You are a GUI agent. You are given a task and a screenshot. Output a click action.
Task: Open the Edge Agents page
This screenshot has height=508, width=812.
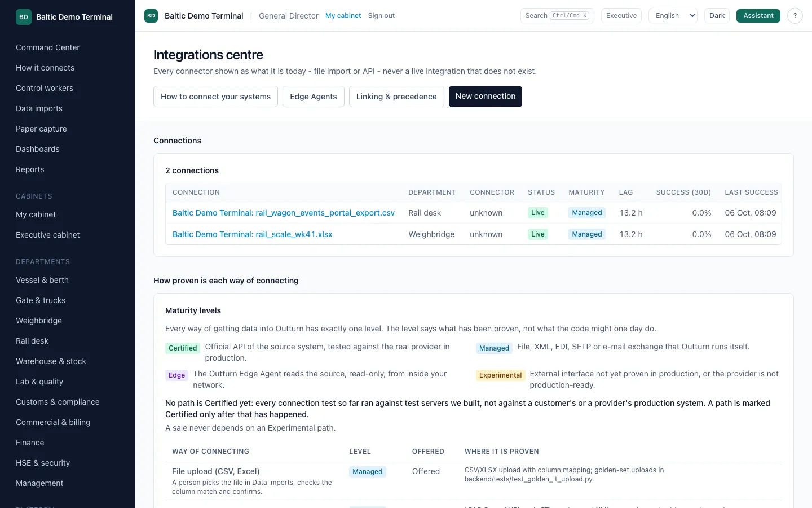point(314,97)
